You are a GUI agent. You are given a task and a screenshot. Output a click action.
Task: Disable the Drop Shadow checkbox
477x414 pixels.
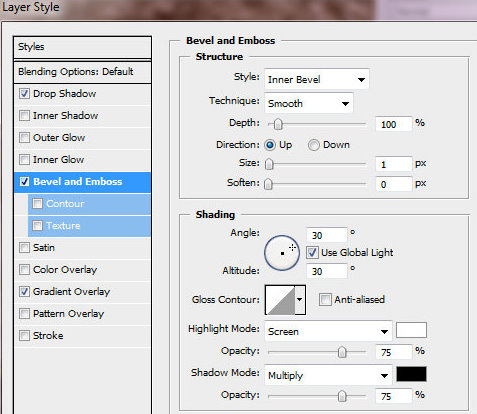tap(24, 93)
